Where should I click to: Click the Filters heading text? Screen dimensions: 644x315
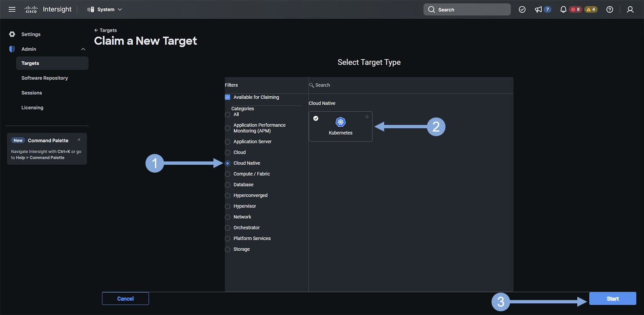tap(231, 85)
